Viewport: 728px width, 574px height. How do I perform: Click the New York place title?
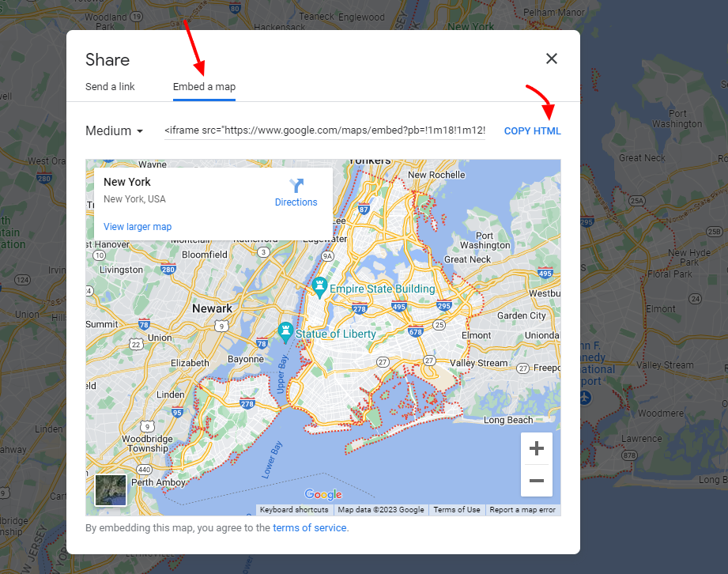(127, 182)
